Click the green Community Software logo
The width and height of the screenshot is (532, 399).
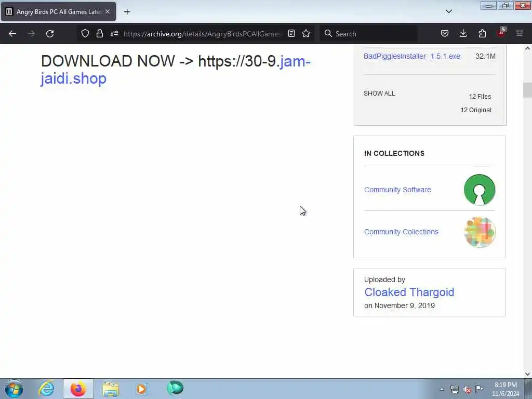(x=480, y=190)
